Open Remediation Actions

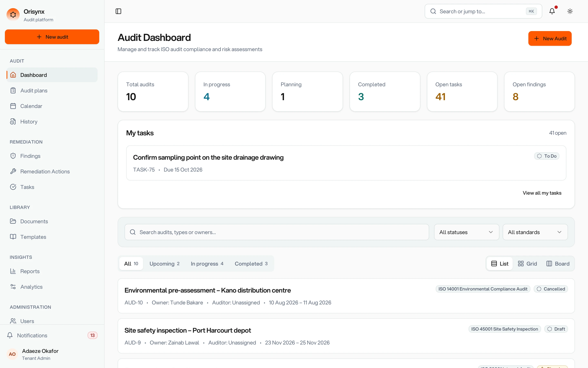pyautogui.click(x=52, y=172)
